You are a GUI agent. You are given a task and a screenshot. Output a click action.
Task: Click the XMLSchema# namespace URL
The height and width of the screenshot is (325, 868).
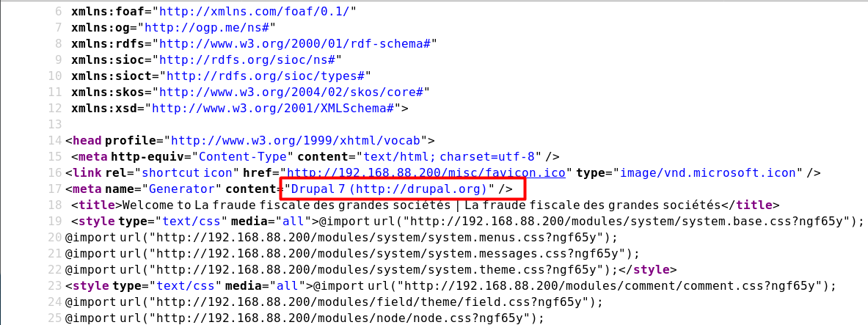click(274, 108)
